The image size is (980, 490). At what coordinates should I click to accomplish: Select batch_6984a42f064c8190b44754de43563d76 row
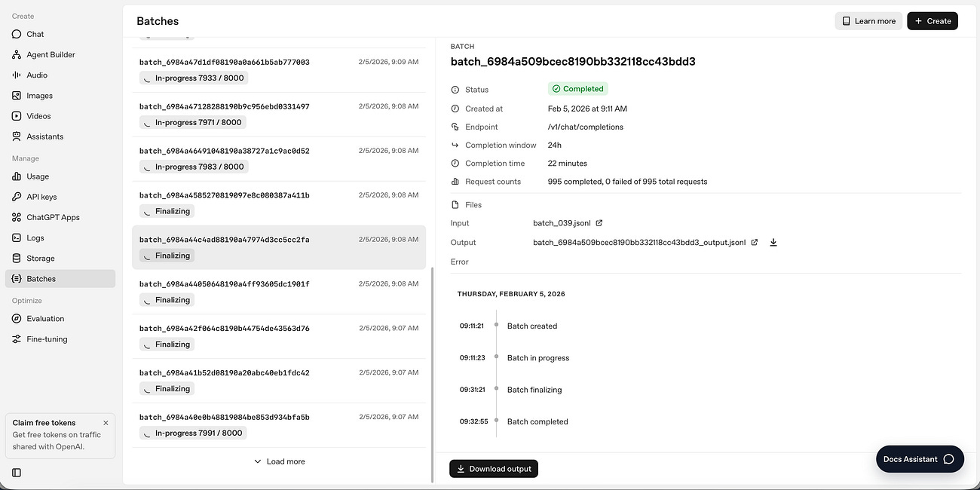tap(279, 336)
